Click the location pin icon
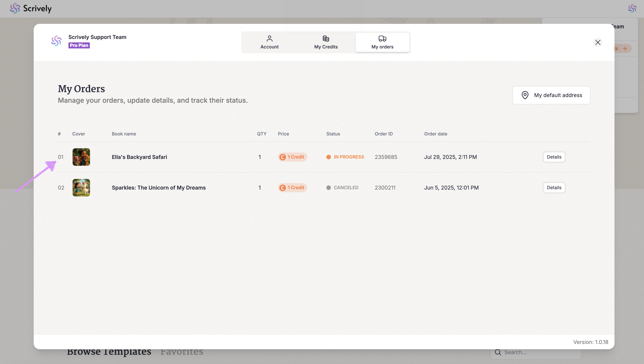This screenshot has width=644, height=364. [x=525, y=95]
